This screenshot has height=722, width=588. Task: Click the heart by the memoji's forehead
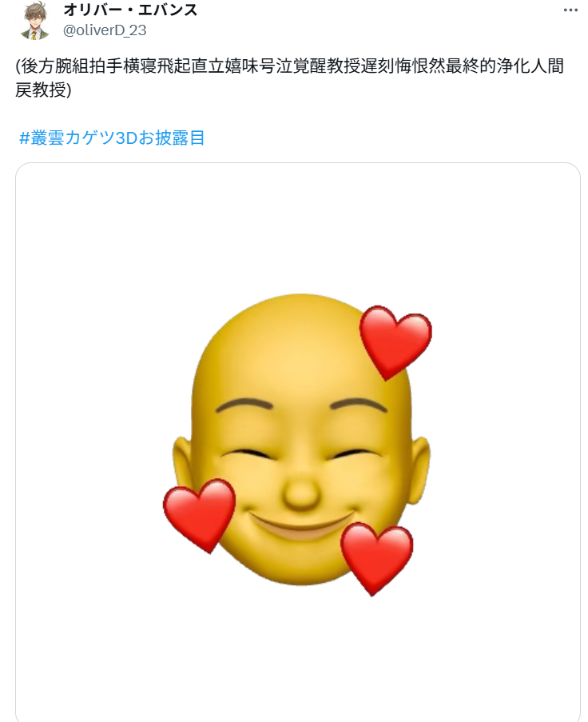click(395, 342)
